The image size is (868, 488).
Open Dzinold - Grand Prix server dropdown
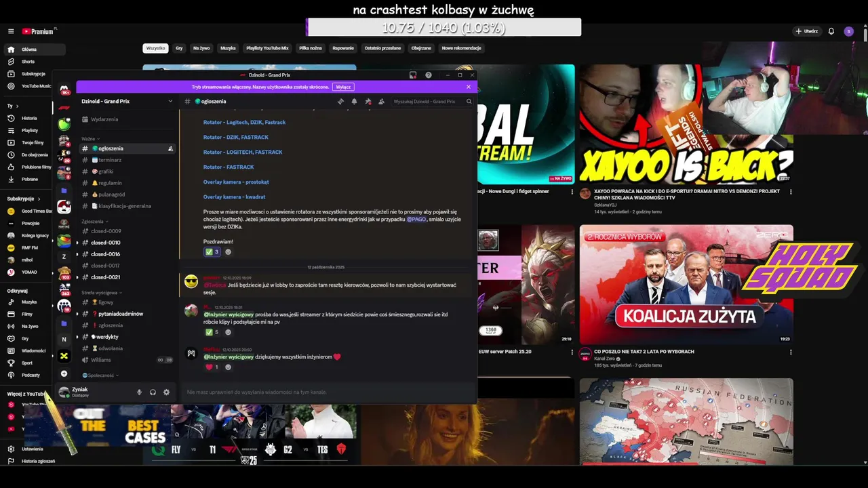click(127, 101)
